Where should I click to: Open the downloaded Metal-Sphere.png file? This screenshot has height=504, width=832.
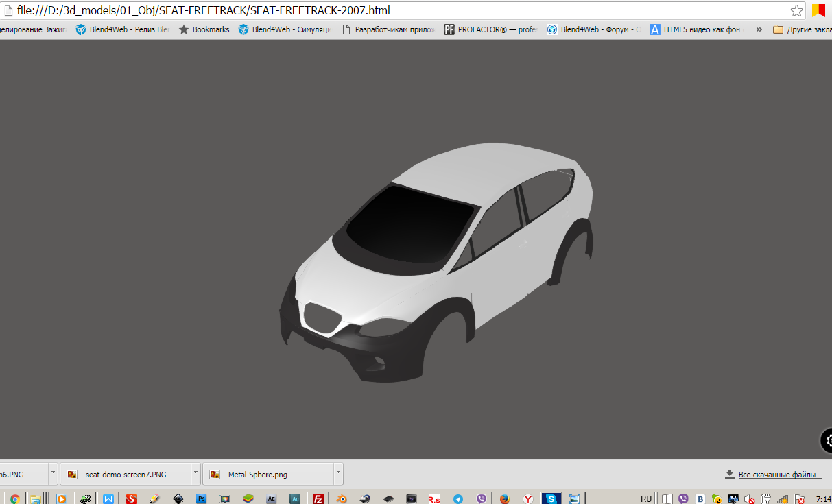point(257,474)
